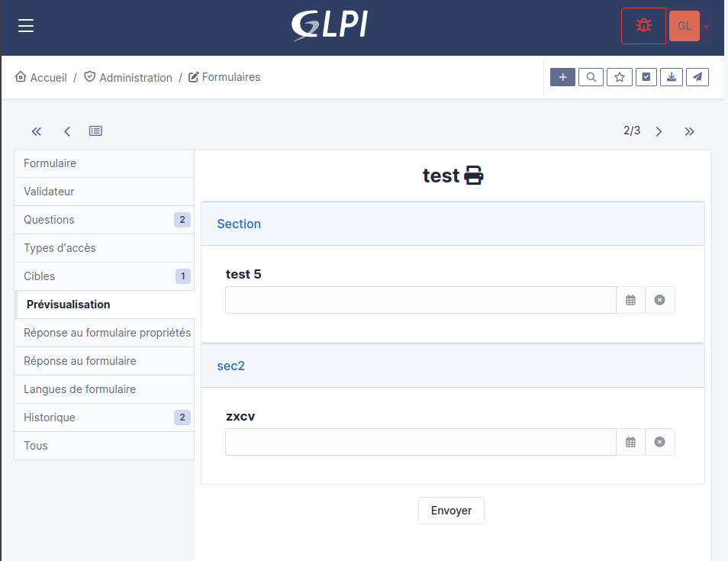This screenshot has height=561, width=728.
Task: Go to next record
Action: coord(659,131)
